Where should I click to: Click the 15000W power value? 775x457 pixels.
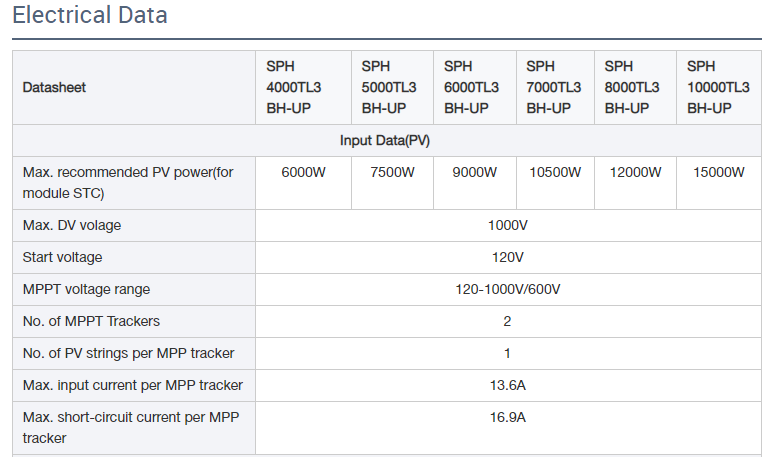click(x=718, y=172)
